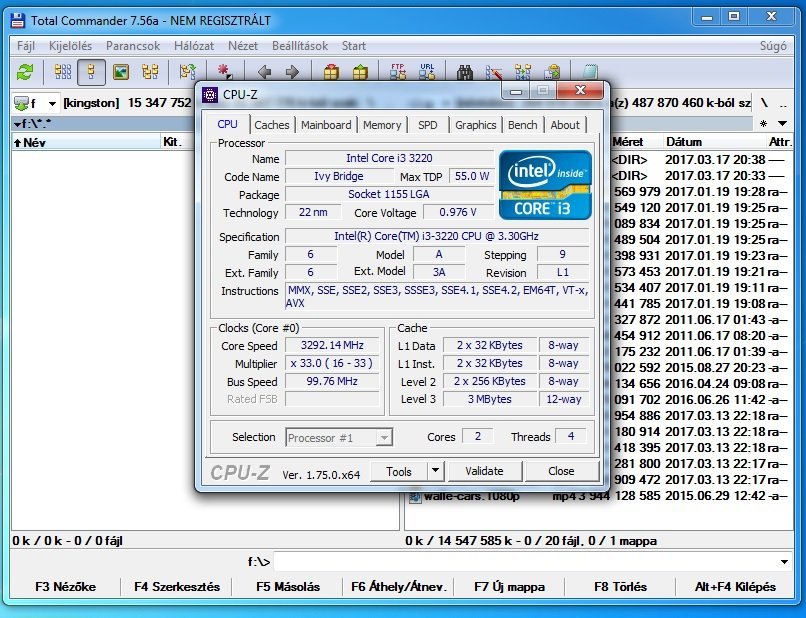Open the URL download icon
806x618 pixels.
pyautogui.click(x=427, y=71)
